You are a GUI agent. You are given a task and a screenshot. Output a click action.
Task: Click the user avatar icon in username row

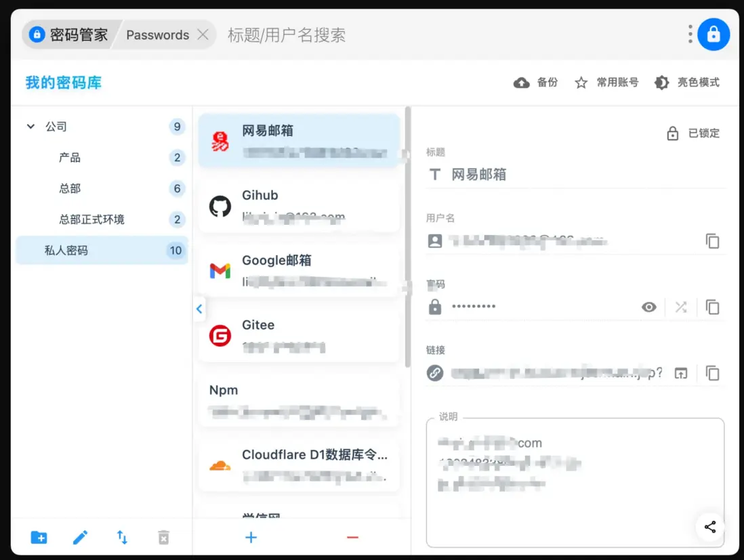click(x=434, y=241)
